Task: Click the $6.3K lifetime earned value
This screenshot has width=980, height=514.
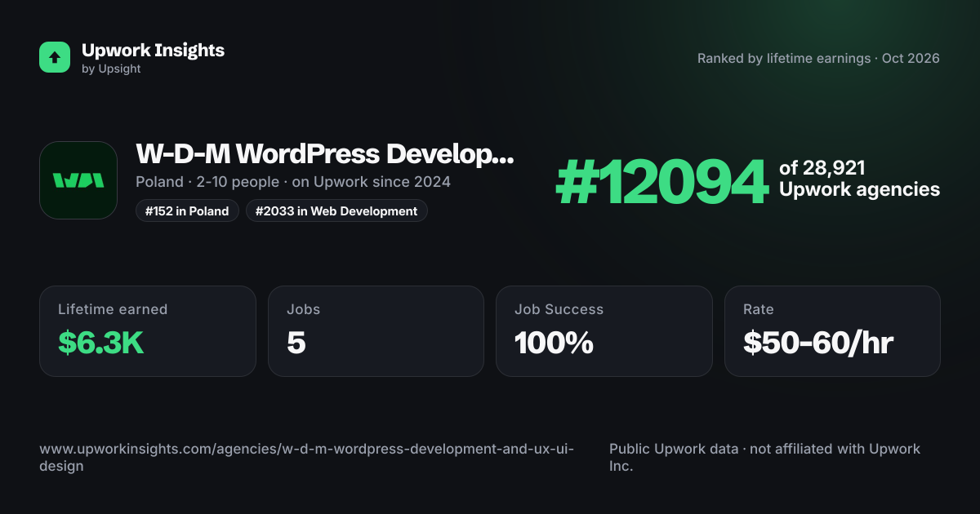Action: click(100, 343)
